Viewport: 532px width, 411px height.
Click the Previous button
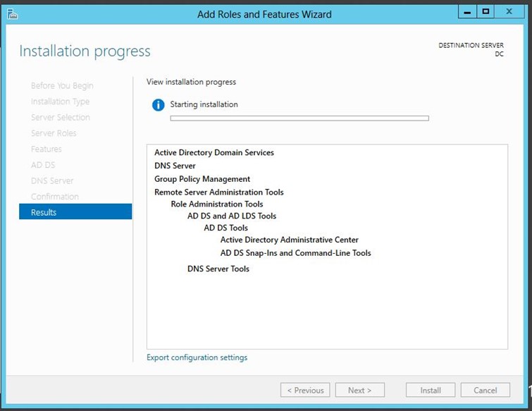(x=305, y=391)
